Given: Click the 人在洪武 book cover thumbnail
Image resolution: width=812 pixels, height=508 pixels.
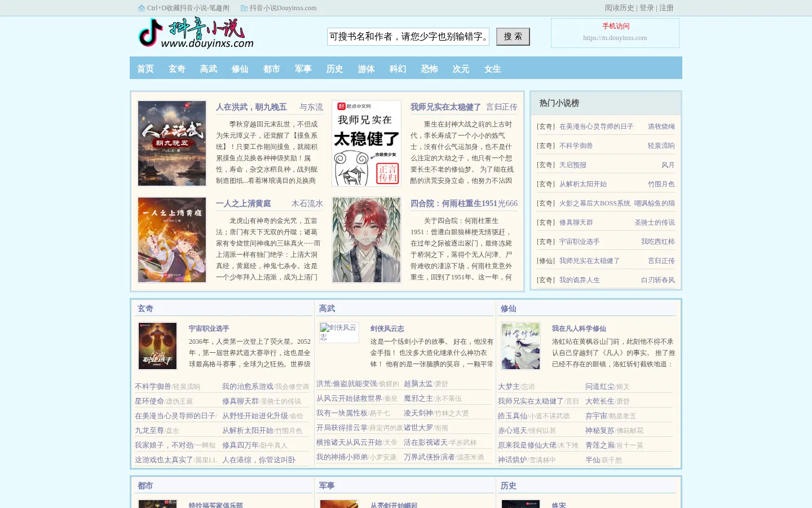Looking at the screenshot, I should (172, 143).
